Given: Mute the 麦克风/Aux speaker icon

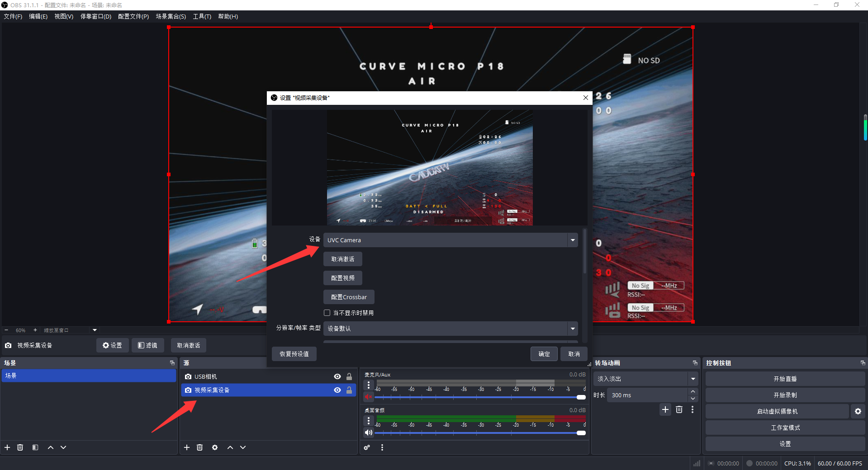Looking at the screenshot, I should pos(368,397).
